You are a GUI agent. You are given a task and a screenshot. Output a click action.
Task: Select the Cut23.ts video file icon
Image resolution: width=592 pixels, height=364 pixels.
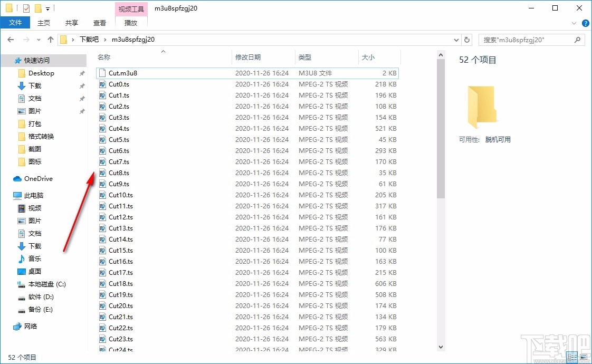(102, 339)
